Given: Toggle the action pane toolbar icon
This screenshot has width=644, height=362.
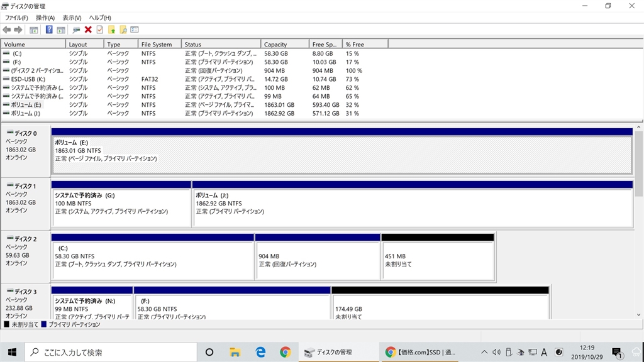Looking at the screenshot, I should tap(61, 30).
